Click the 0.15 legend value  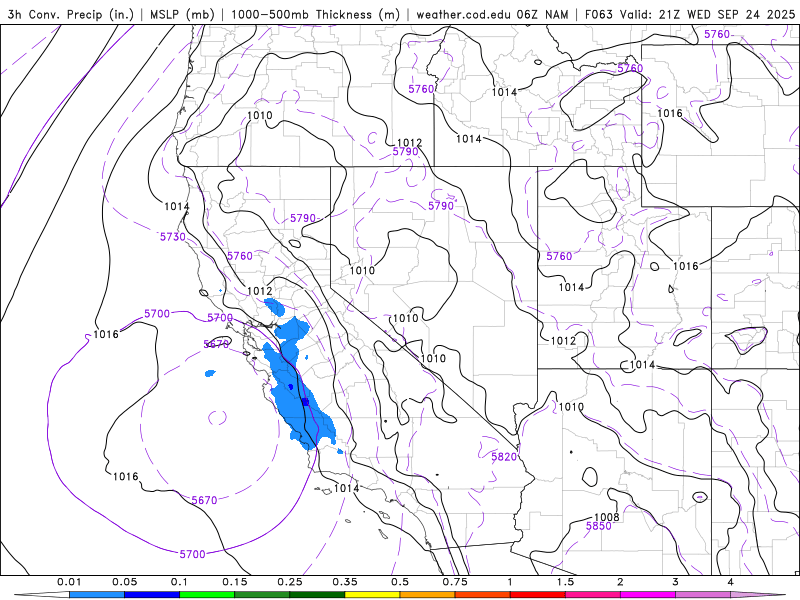pyautogui.click(x=235, y=582)
